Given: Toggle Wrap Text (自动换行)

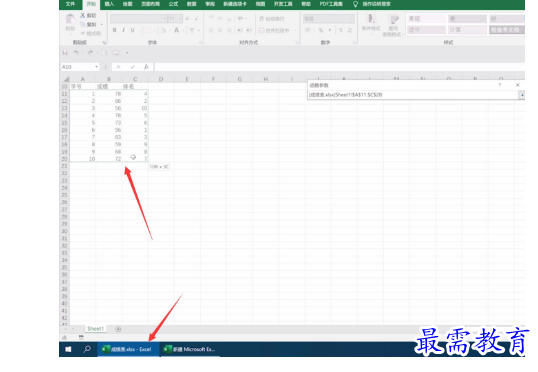Looking at the screenshot, I should pyautogui.click(x=272, y=19).
